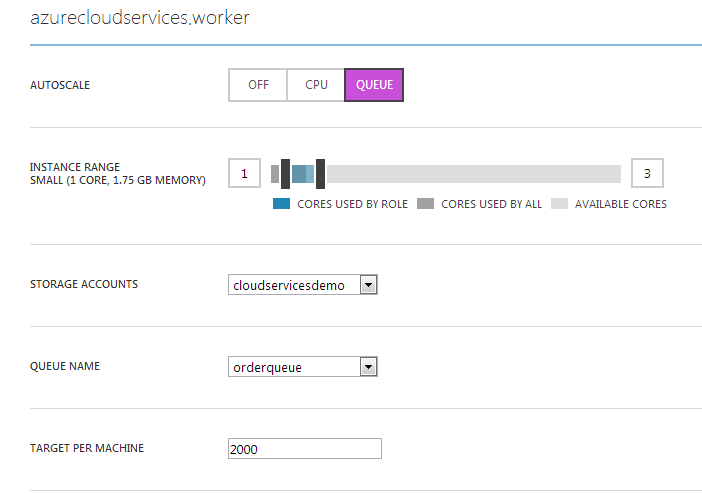Open the queue name dropdown arrow
The width and height of the screenshot is (702, 493).
(368, 367)
